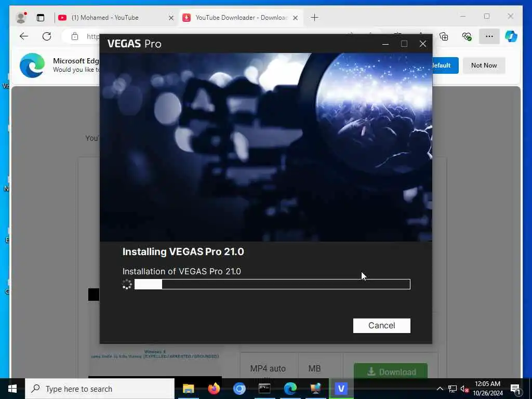Open File Explorer from taskbar
This screenshot has width=532, height=399.
(x=188, y=389)
